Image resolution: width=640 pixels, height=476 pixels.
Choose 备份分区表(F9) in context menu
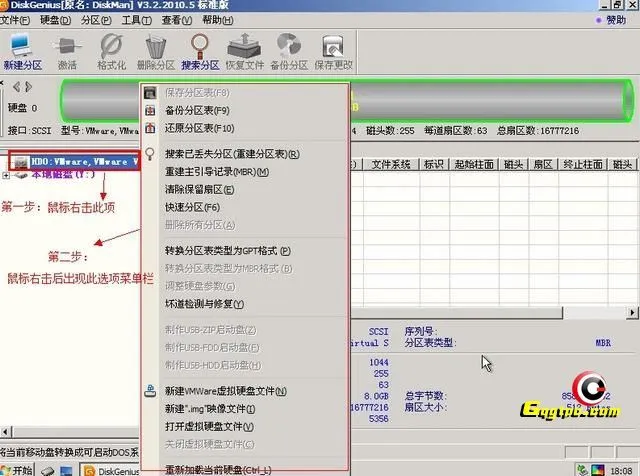197,110
